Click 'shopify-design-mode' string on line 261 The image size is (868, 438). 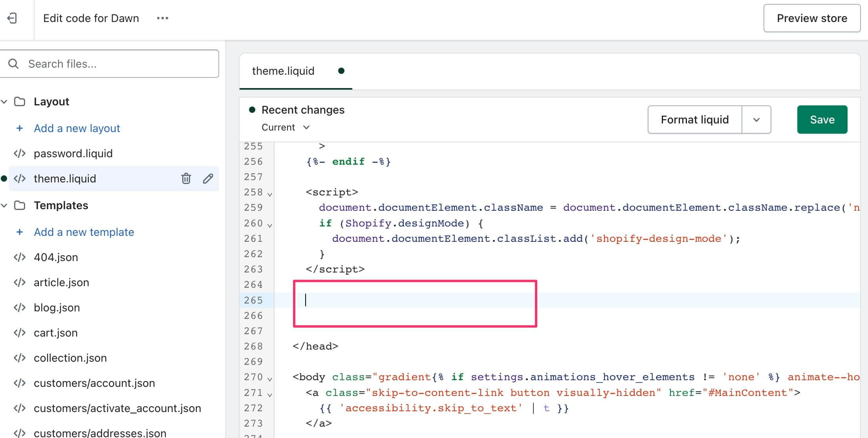click(659, 239)
